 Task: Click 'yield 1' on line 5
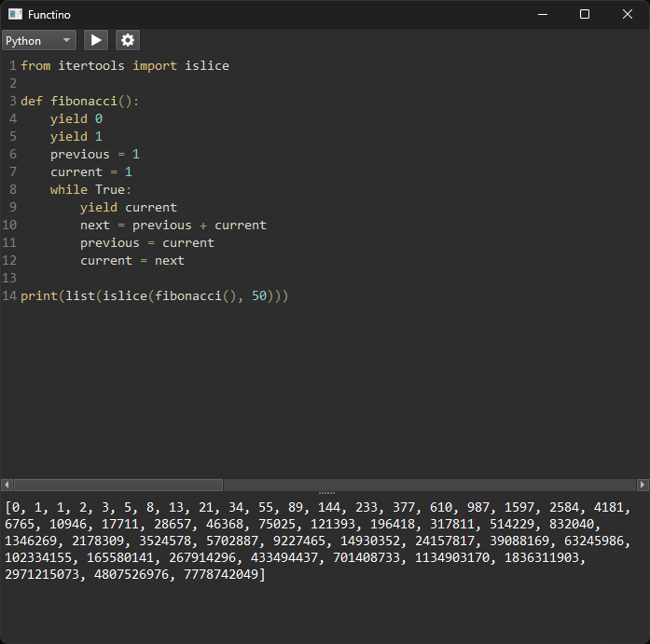click(x=76, y=137)
